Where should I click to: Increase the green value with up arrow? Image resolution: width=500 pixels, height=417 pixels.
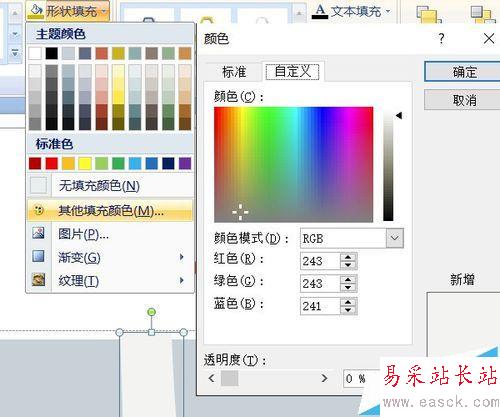click(x=348, y=279)
